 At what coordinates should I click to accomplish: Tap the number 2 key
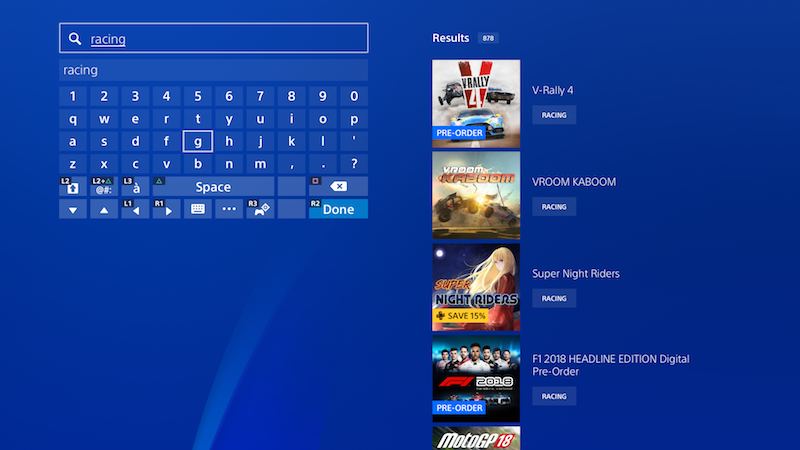104,96
